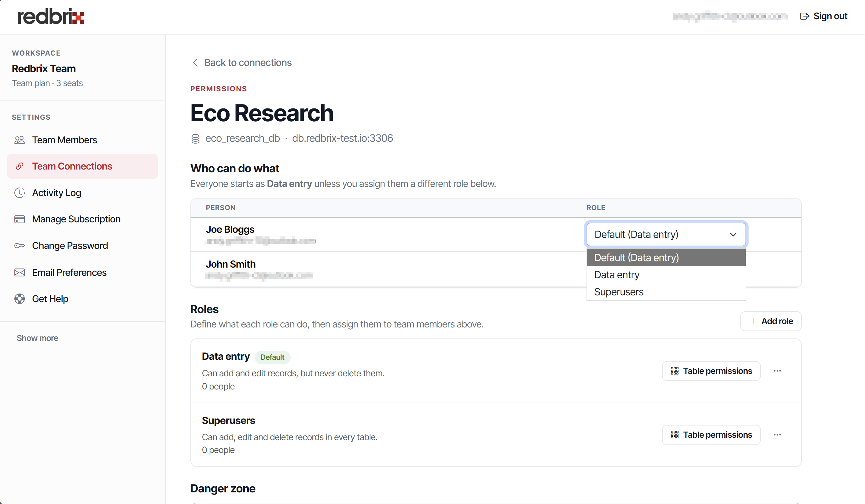Click the plus icon on Add role

click(x=753, y=321)
